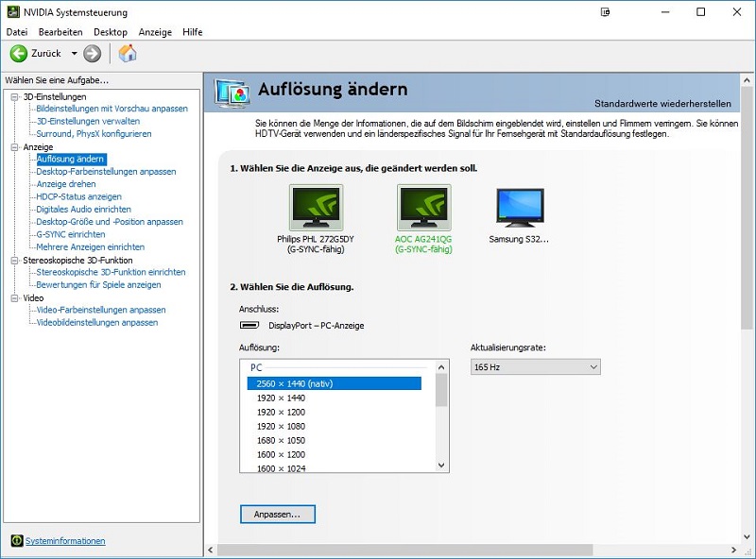The height and width of the screenshot is (559, 756).
Task: Click the NVIDIA title bar app icon
Action: pos(13,11)
